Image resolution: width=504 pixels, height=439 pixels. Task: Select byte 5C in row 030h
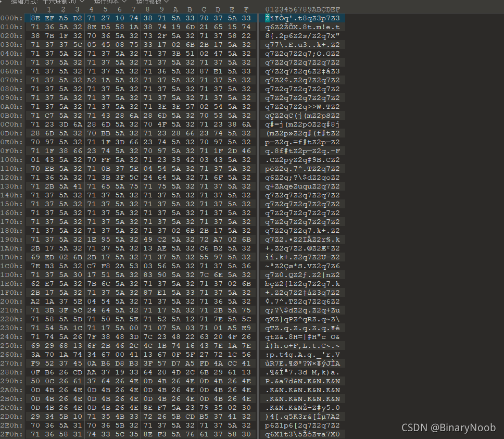78,45
